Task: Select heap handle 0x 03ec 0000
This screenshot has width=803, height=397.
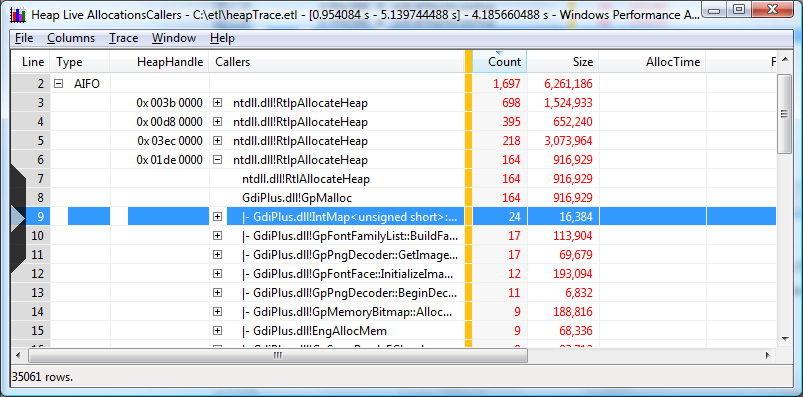Action: (x=170, y=141)
